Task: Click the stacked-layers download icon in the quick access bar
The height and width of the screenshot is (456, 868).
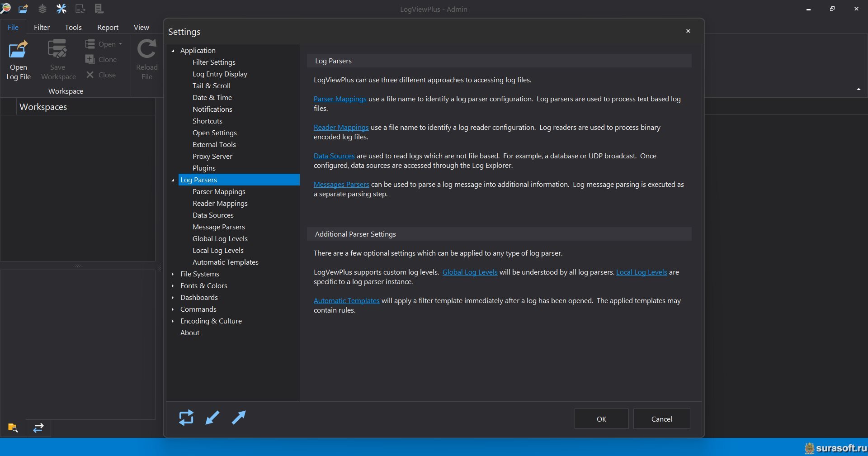Action: [42, 9]
